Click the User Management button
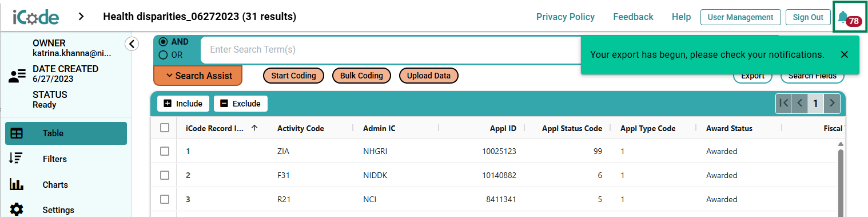 click(x=740, y=17)
